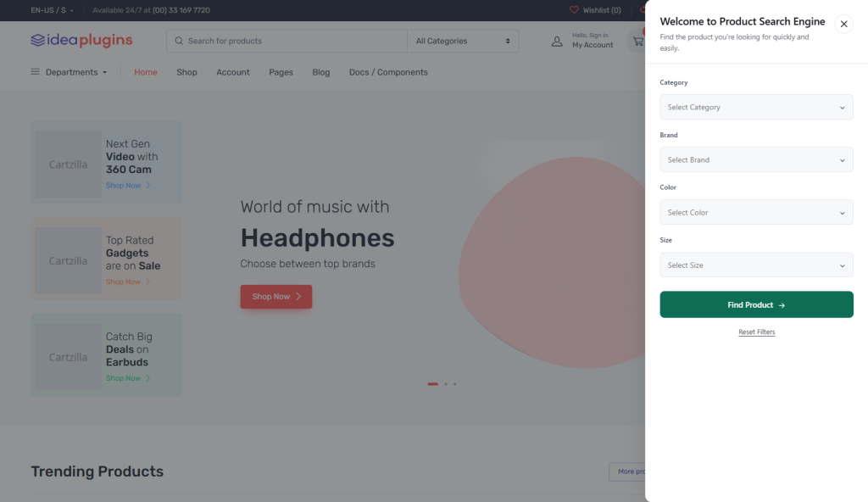This screenshot has height=502, width=868.
Task: Click the Wishlist heart icon
Action: pyautogui.click(x=574, y=10)
